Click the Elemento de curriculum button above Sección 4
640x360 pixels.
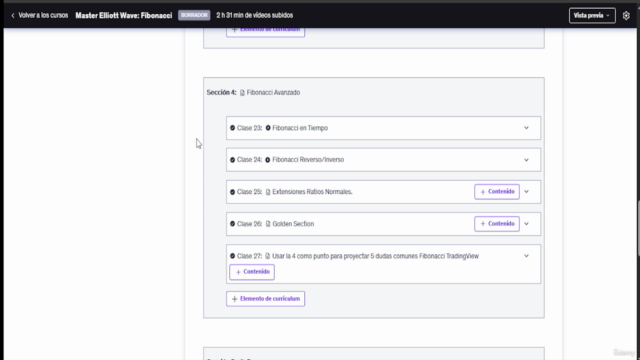[x=265, y=32]
